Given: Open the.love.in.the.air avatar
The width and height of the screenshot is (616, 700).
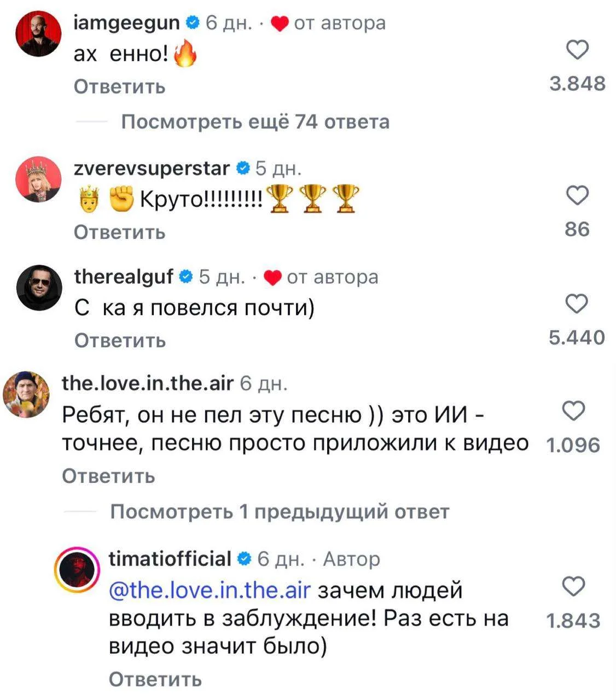Looking at the screenshot, I should click(26, 394).
